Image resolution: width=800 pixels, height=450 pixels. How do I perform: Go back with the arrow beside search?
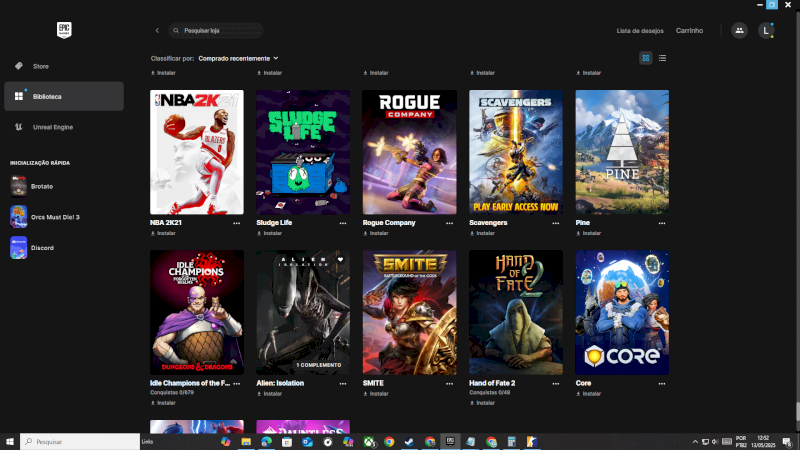(x=157, y=31)
